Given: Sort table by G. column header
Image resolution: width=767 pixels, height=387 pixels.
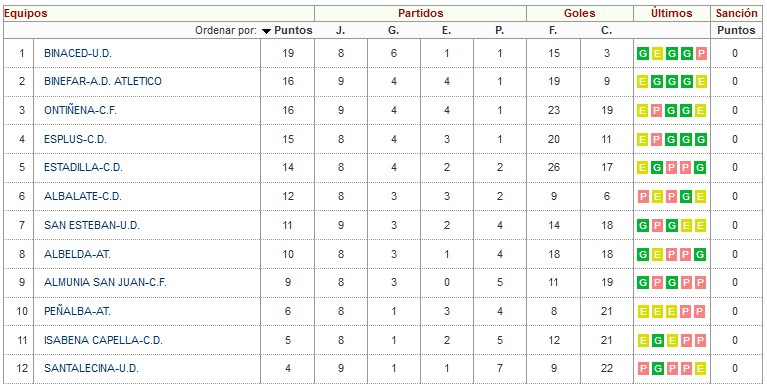Looking at the screenshot, I should [x=394, y=30].
